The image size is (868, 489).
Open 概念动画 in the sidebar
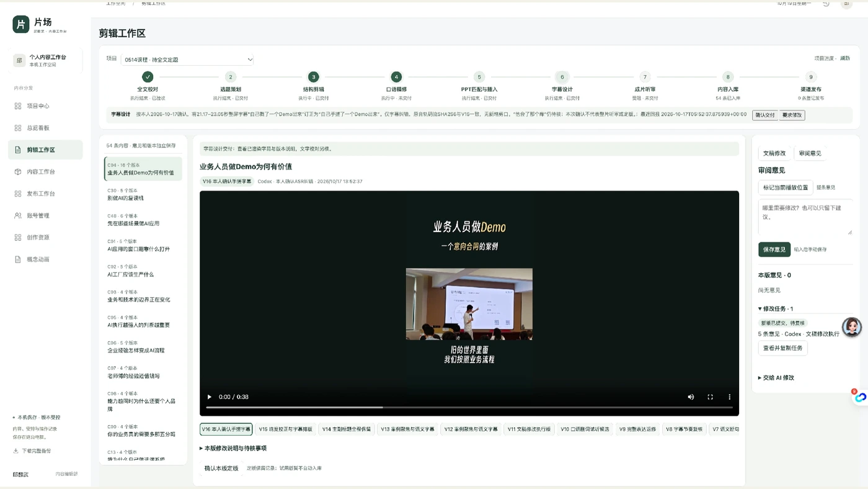(45, 259)
